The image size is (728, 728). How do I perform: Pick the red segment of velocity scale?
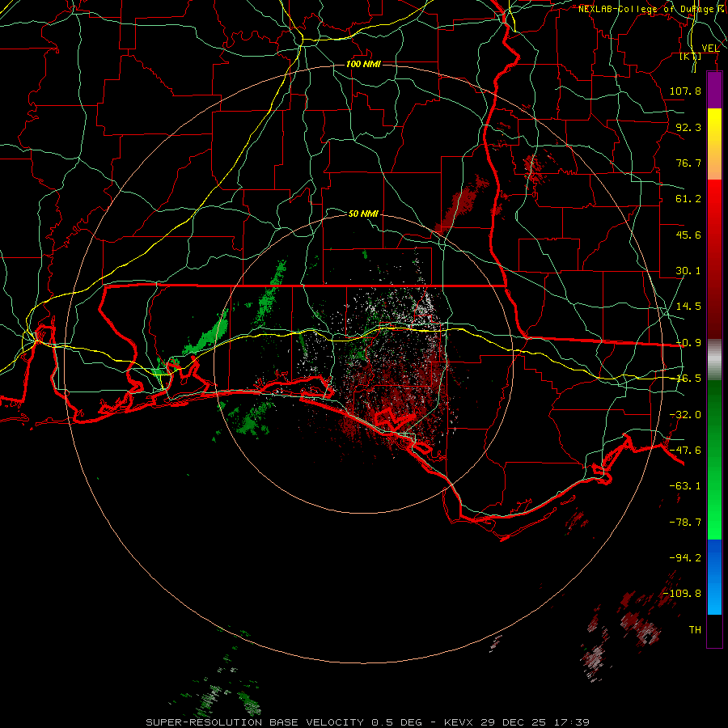(714, 259)
